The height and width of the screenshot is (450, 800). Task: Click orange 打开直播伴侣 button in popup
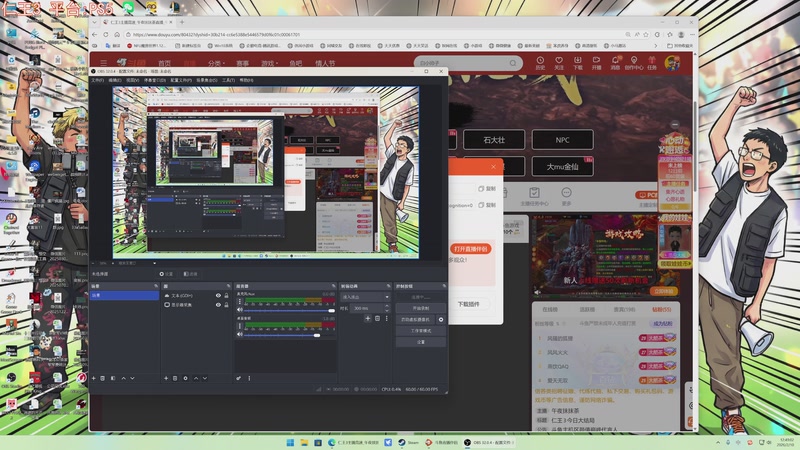click(470, 249)
